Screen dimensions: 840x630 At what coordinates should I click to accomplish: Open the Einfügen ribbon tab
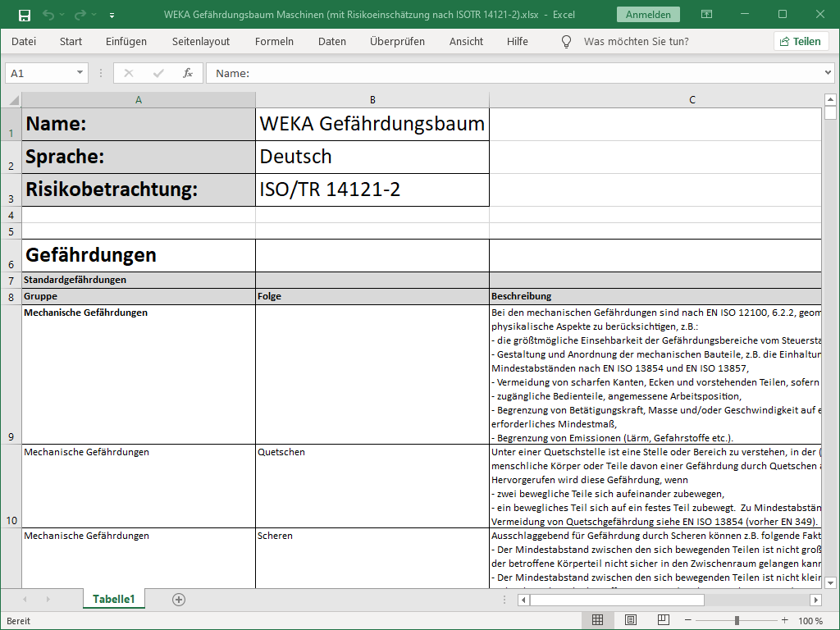coord(126,41)
